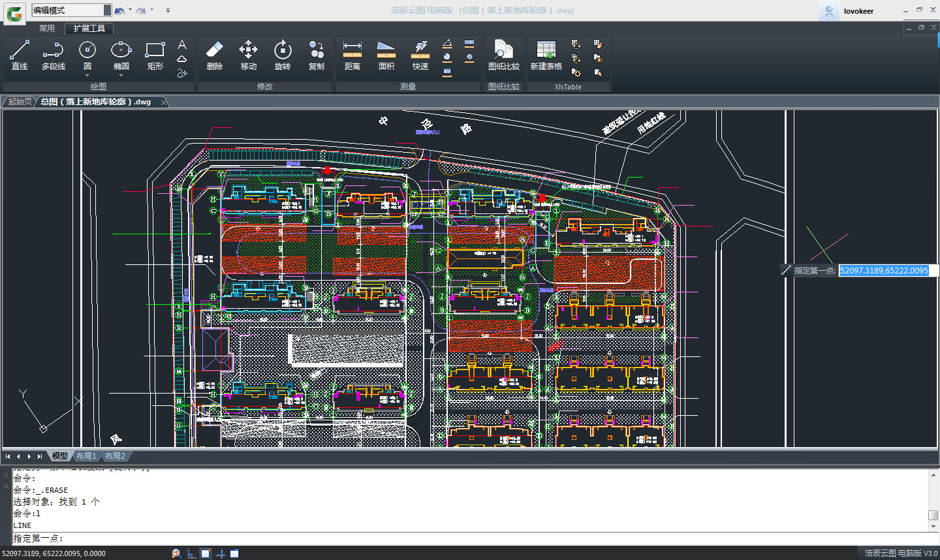The height and width of the screenshot is (560, 940).
Task: Select the 矩形 rectangle tool
Action: coord(155,55)
